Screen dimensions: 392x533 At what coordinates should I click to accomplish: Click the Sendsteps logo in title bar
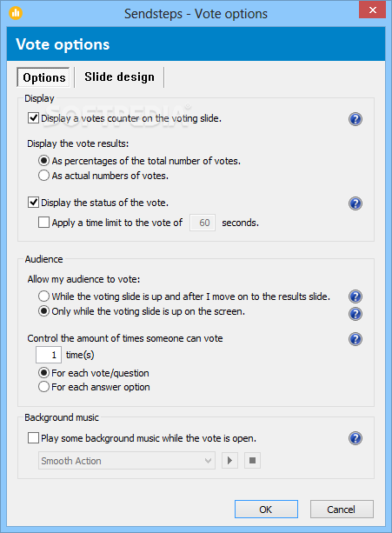tap(16, 13)
